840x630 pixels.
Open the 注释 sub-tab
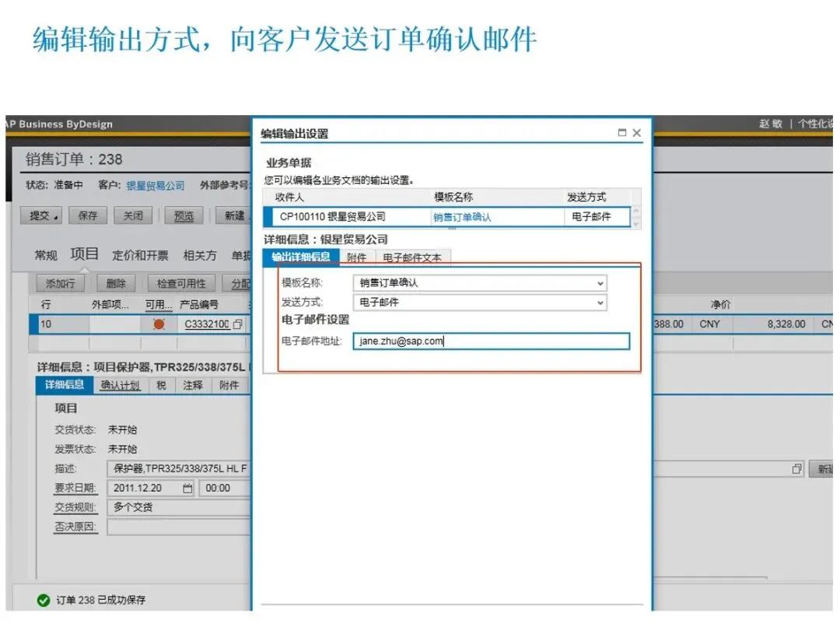point(193,385)
